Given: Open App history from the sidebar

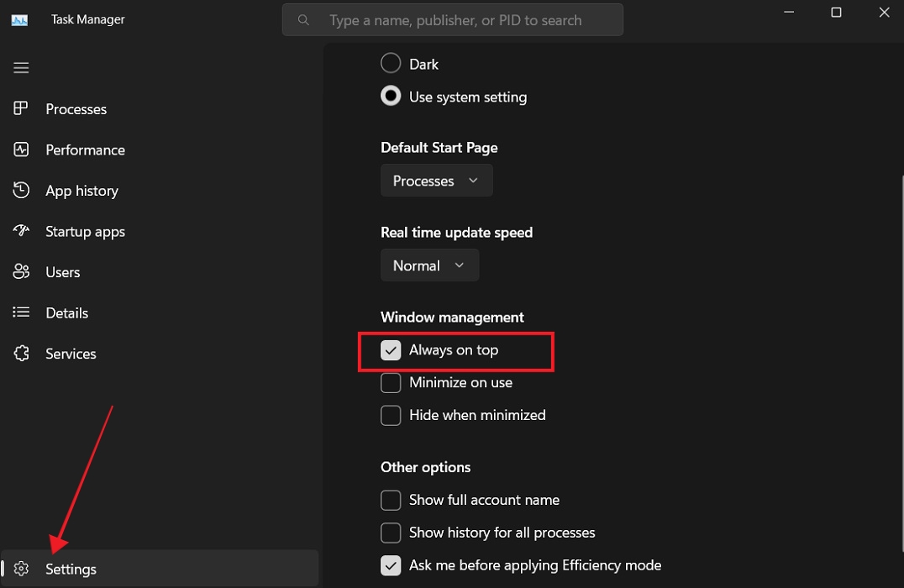Looking at the screenshot, I should [x=21, y=191].
